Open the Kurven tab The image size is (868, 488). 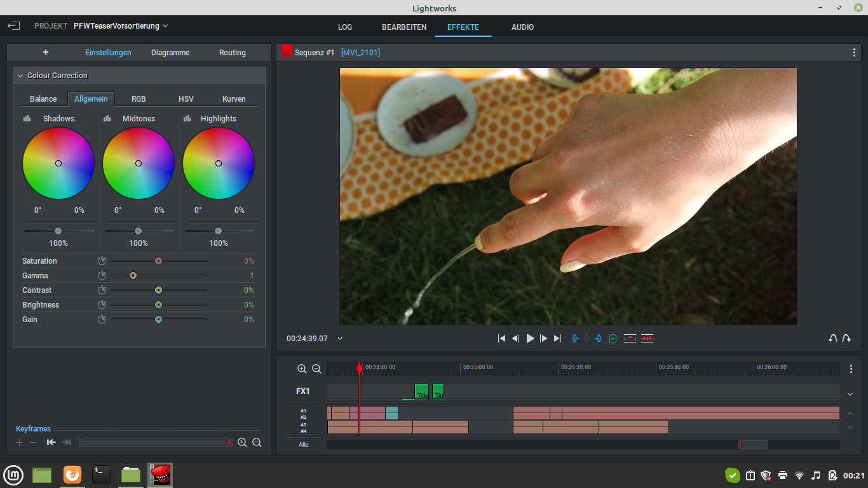click(x=234, y=98)
